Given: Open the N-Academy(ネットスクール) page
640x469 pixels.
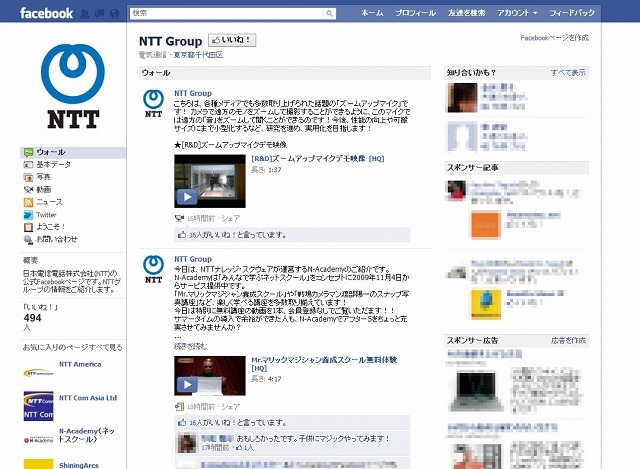Looking at the screenshot, I should [87, 435].
